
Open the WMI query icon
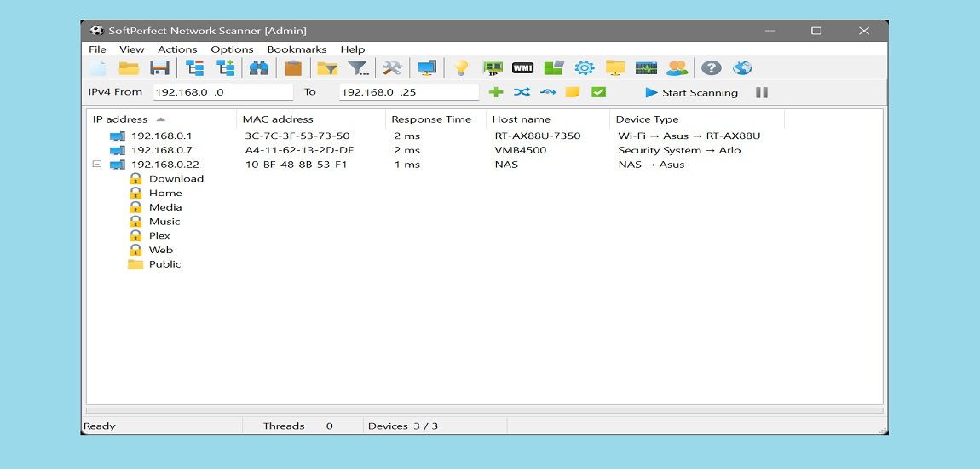tap(522, 68)
